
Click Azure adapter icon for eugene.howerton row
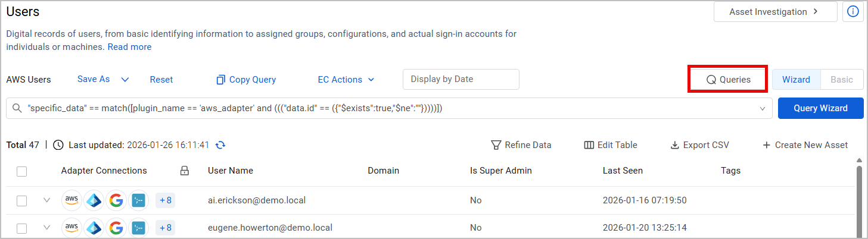[94, 228]
